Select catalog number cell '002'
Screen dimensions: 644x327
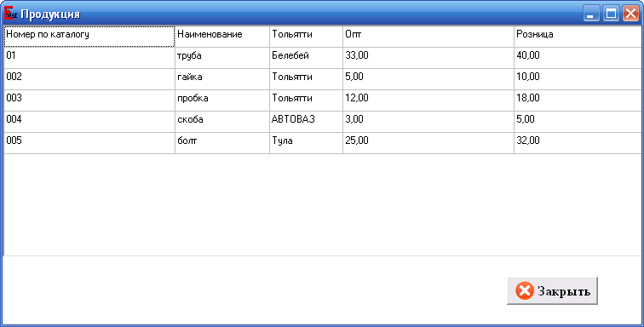point(89,79)
